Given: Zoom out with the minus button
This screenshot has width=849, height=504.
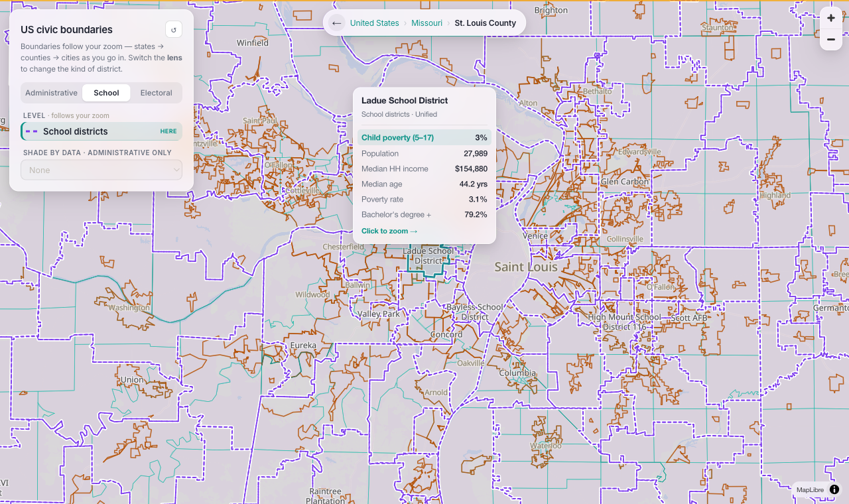Looking at the screenshot, I should pyautogui.click(x=831, y=39).
